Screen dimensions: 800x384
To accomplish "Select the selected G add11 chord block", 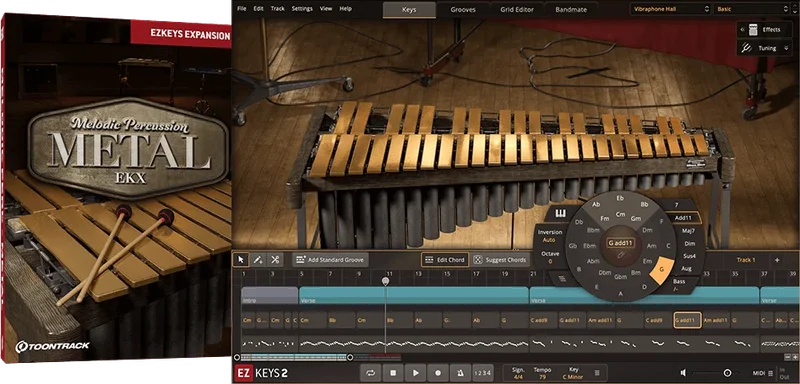I will 687,320.
